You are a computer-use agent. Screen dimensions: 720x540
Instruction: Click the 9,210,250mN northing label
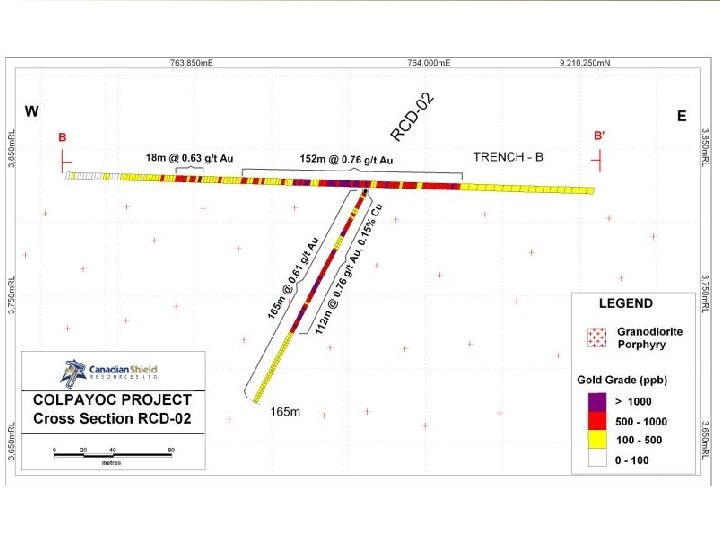(x=585, y=62)
